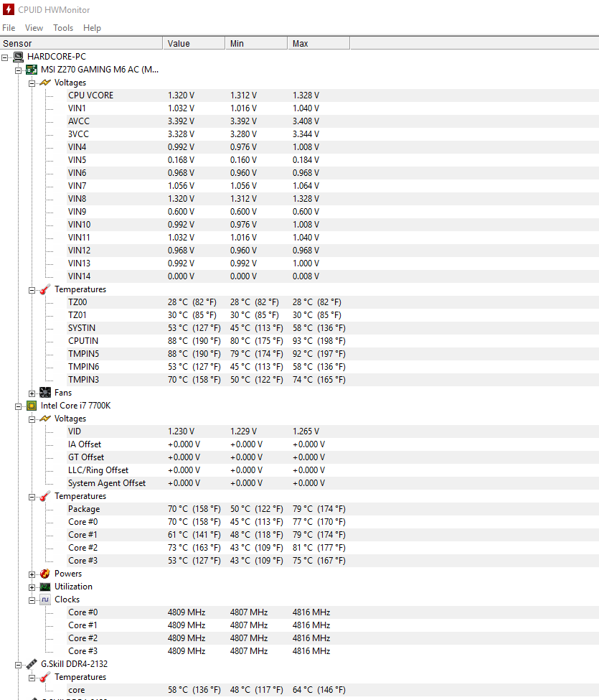The width and height of the screenshot is (599, 700).
Task: Open the File menu
Action: coord(9,27)
